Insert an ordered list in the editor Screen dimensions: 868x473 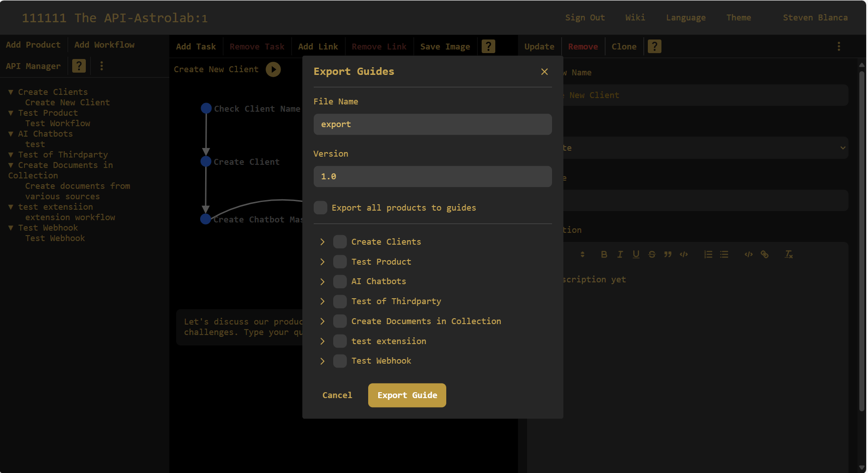click(708, 254)
